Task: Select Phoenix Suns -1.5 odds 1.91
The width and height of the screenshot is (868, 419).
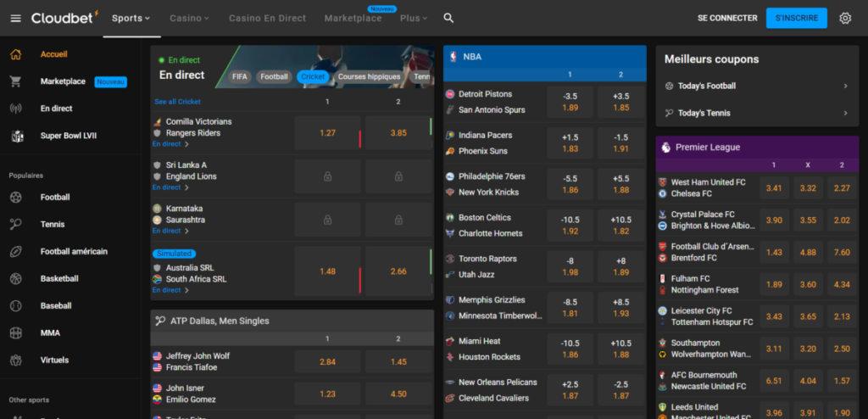Action: point(621,143)
